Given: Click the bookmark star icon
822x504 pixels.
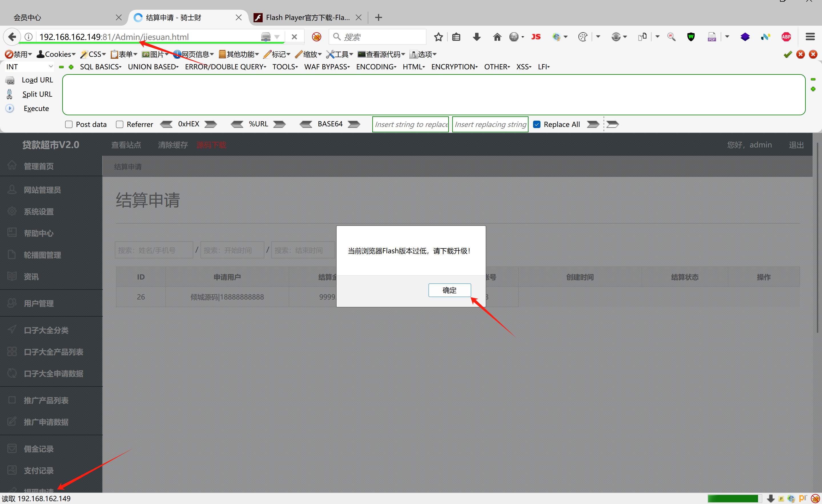Looking at the screenshot, I should [x=438, y=37].
